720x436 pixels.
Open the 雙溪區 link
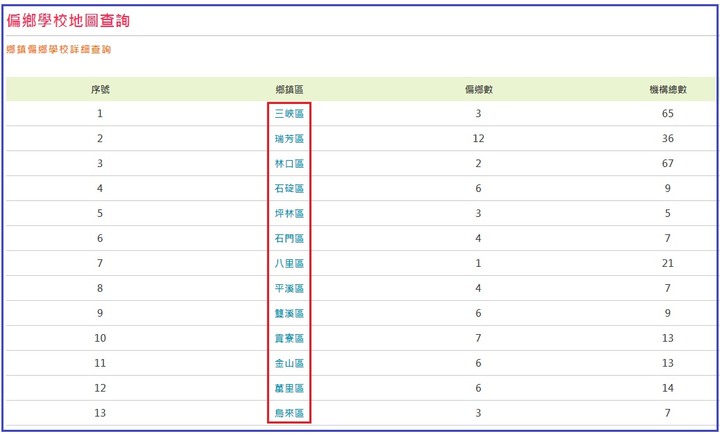click(289, 313)
